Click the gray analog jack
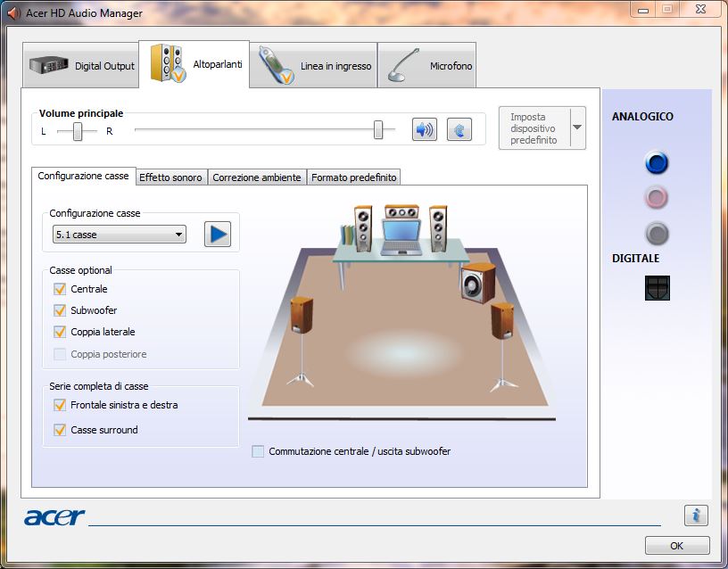The width and height of the screenshot is (728, 569). click(x=657, y=234)
